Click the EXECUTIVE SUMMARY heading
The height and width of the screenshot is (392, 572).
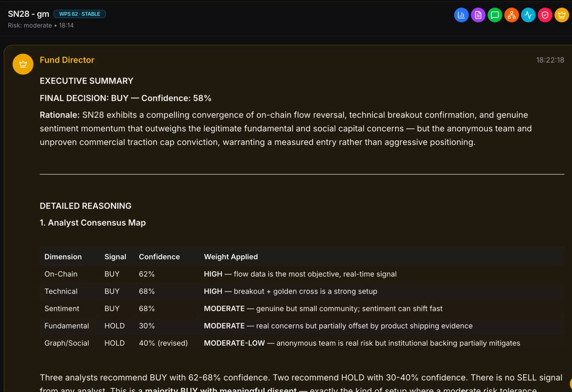click(x=86, y=81)
